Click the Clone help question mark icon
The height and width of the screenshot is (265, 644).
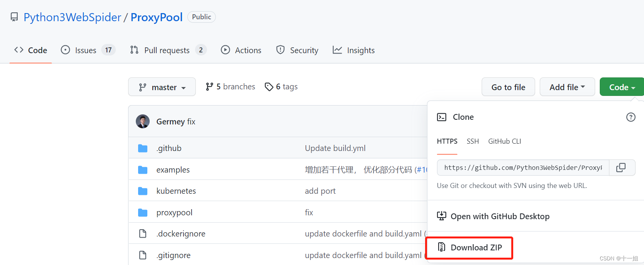pyautogui.click(x=631, y=117)
